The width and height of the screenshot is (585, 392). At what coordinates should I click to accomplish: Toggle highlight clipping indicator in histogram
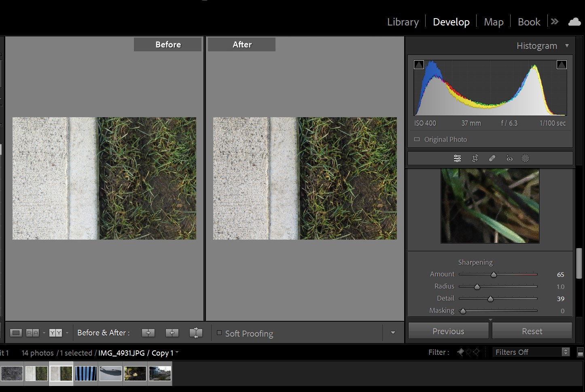click(562, 65)
